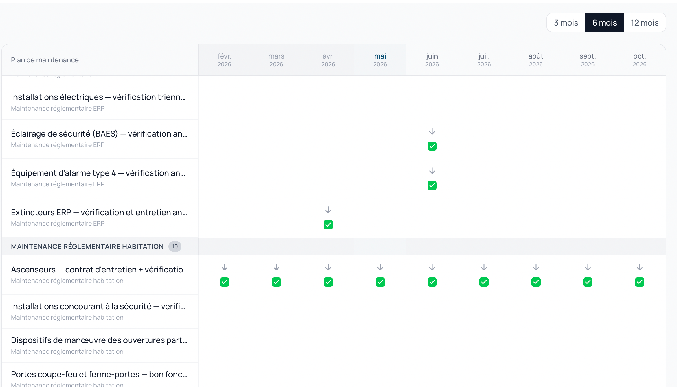The width and height of the screenshot is (680, 390).
Task: Click Ascenseurs down arrow in mai column
Action: [380, 267]
